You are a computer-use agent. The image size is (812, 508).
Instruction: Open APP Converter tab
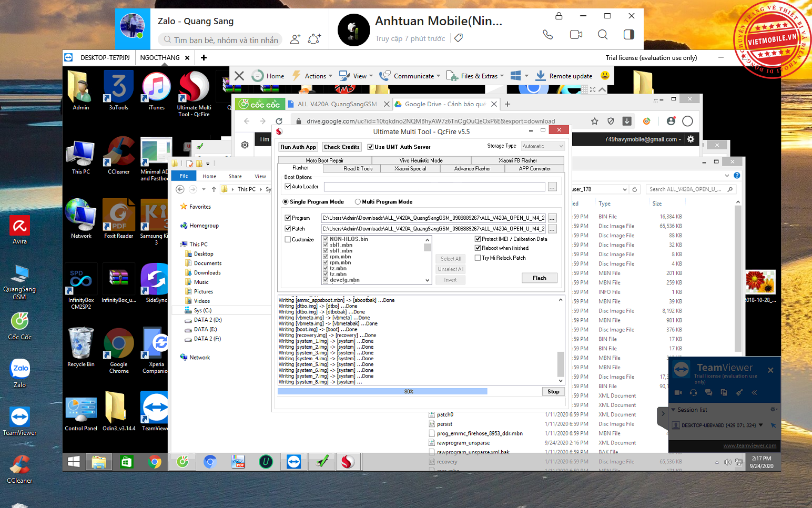pos(534,168)
